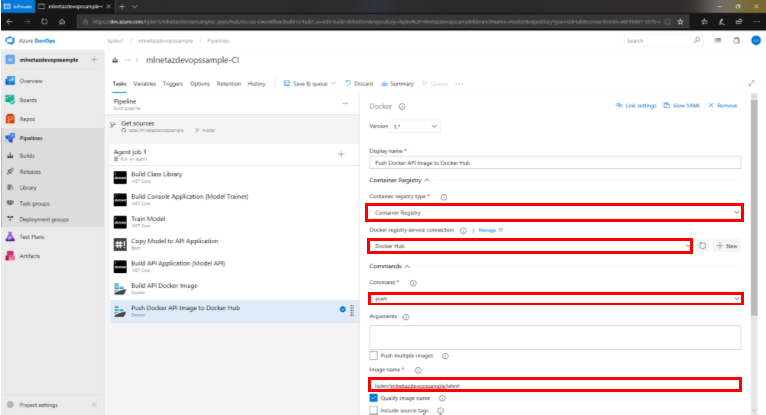Open the Command dropdown set to push
The height and width of the screenshot is (415, 766).
pyautogui.click(x=554, y=299)
